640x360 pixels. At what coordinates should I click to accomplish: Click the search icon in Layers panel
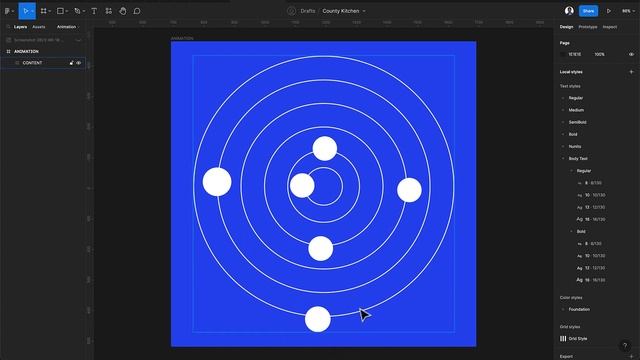[x=8, y=27]
